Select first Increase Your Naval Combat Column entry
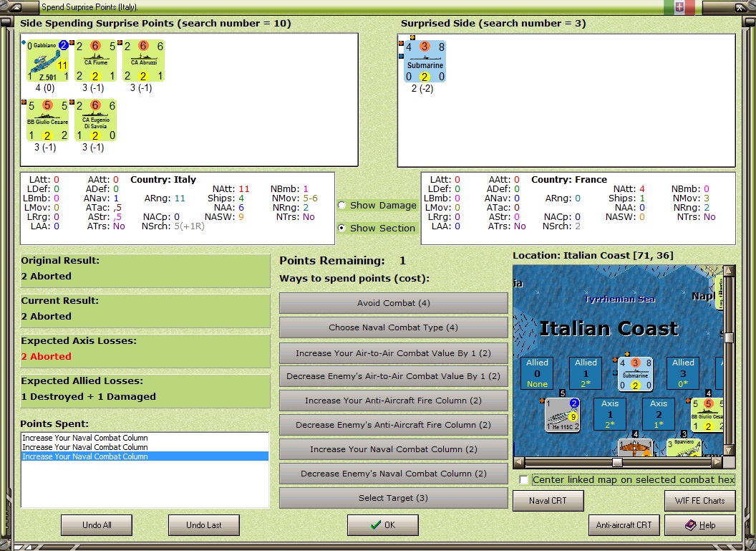This screenshot has height=551, width=756. pos(145,438)
